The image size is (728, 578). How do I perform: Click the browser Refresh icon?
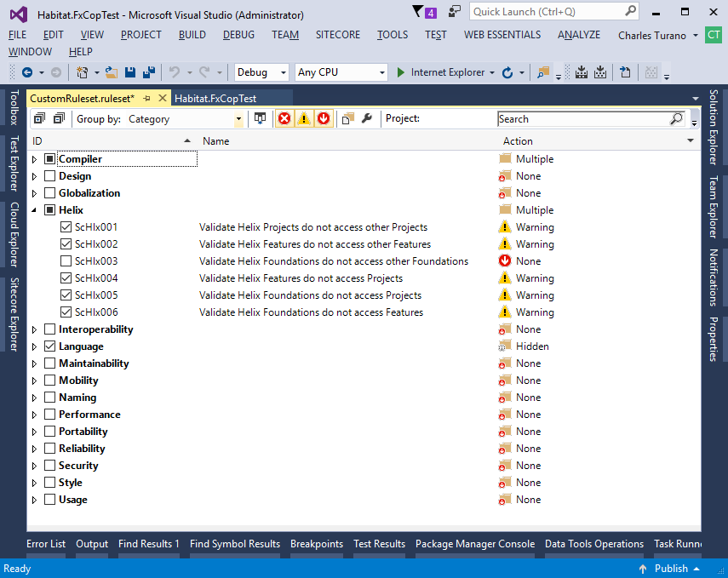(x=507, y=72)
